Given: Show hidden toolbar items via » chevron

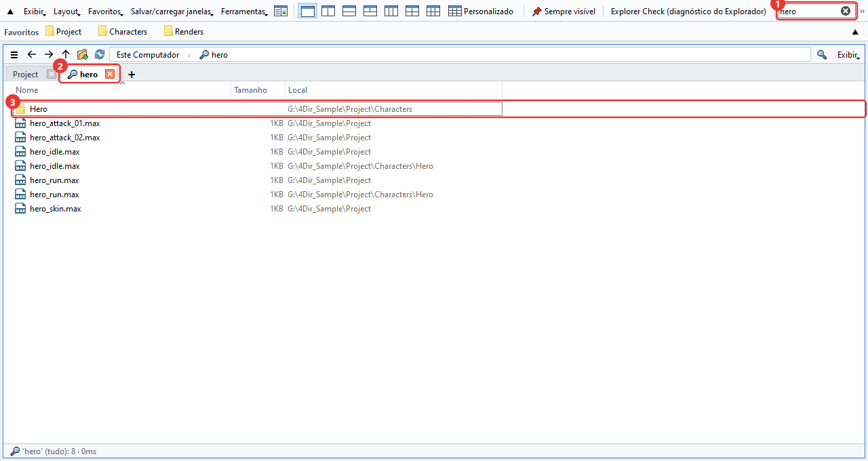Looking at the screenshot, I should pos(862,12).
